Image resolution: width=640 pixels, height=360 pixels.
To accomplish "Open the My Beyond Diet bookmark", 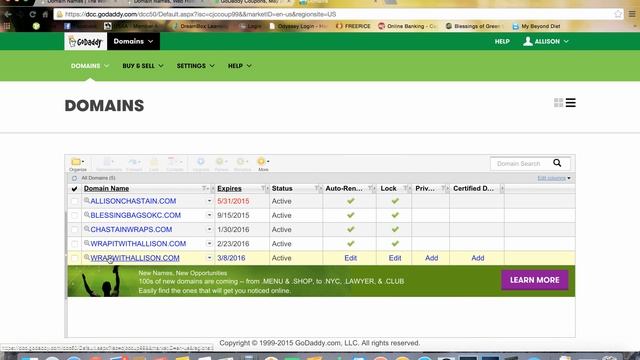I will pyautogui.click(x=536, y=26).
